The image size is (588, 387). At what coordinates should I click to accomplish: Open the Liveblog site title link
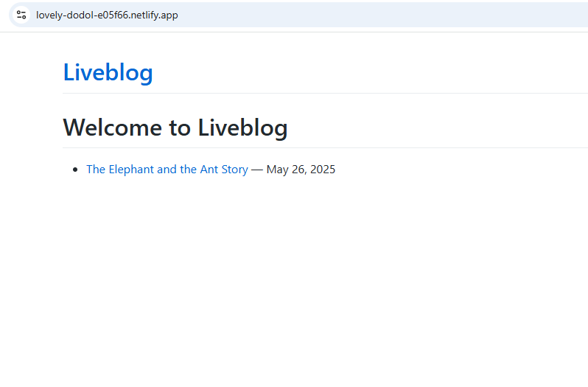pyautogui.click(x=108, y=72)
